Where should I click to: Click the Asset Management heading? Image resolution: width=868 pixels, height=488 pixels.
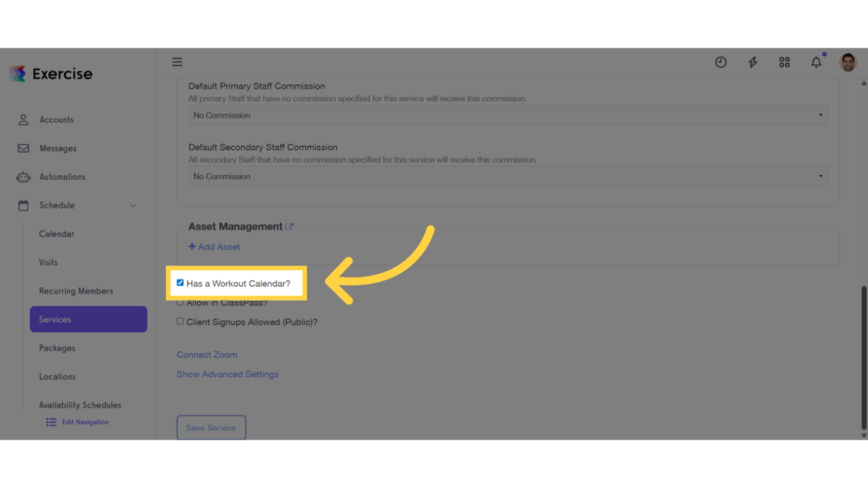[x=235, y=226]
